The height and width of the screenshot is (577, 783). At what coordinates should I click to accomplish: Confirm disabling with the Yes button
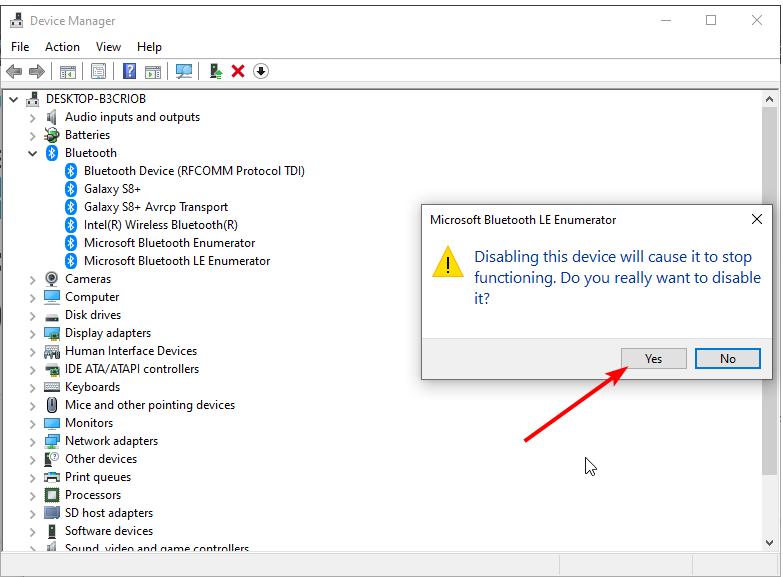point(654,359)
